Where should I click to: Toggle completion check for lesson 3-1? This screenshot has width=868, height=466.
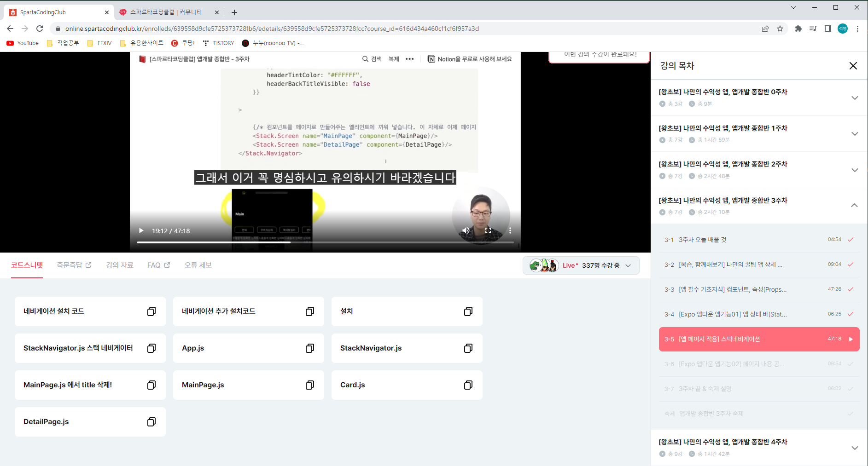click(851, 240)
